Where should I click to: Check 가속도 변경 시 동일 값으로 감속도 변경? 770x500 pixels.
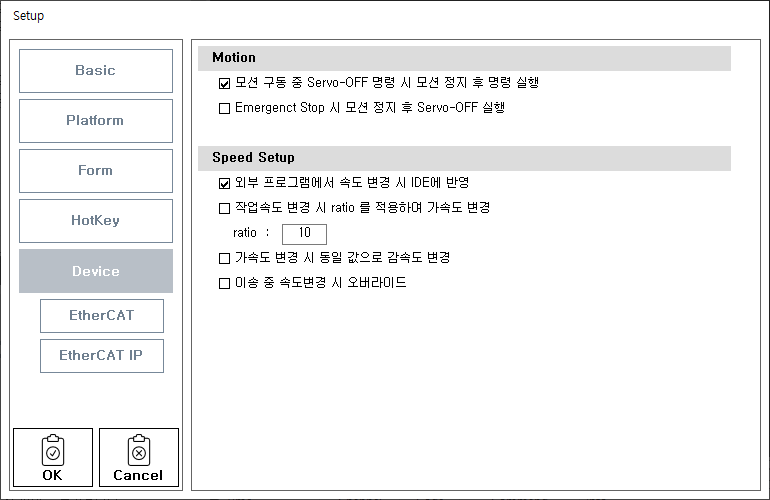click(x=224, y=258)
